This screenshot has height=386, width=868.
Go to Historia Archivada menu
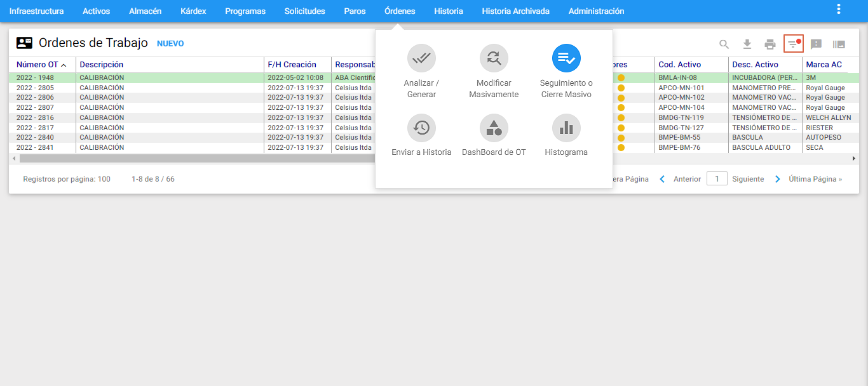[x=515, y=11]
